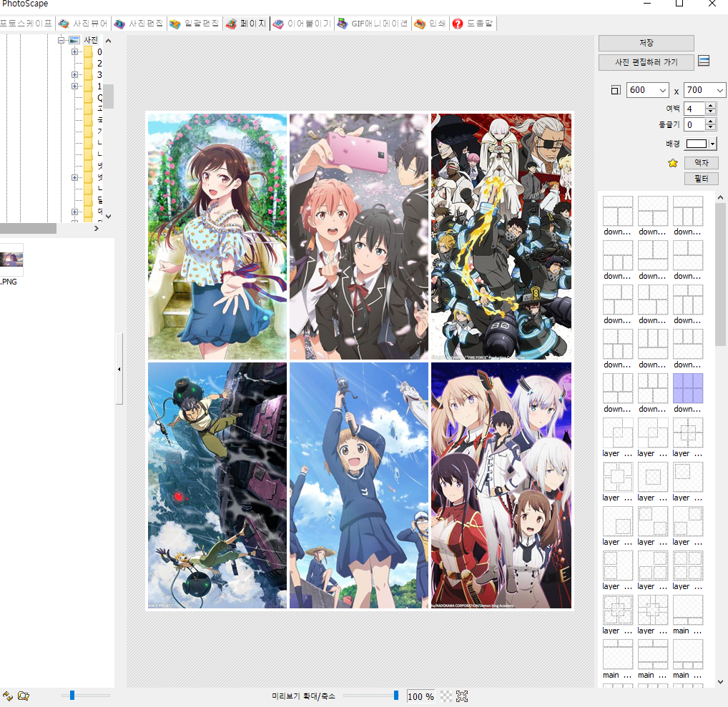Select the .PNG image thumbnail
Image resolution: width=728 pixels, height=707 pixels.
11,260
